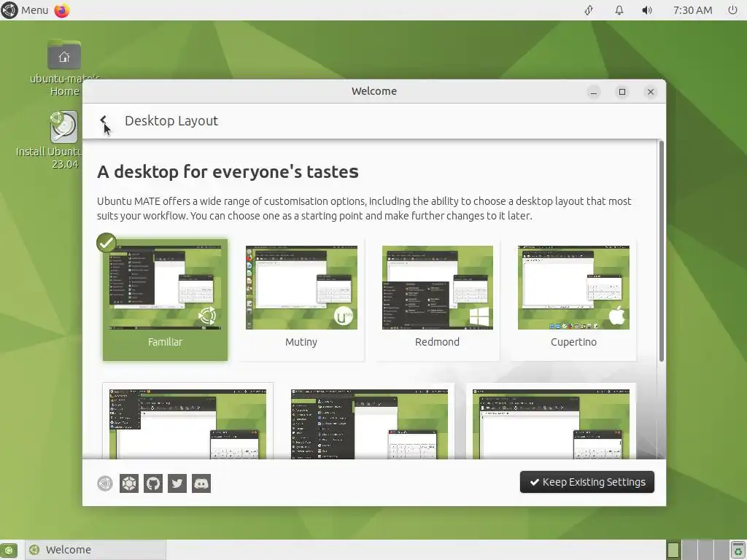The width and height of the screenshot is (747, 560).
Task: Click the "Desktop Layout" page title
Action: [x=171, y=121]
